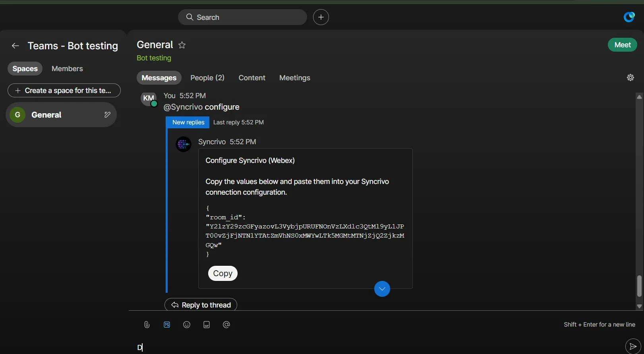Open the Meetings tab

pos(295,78)
